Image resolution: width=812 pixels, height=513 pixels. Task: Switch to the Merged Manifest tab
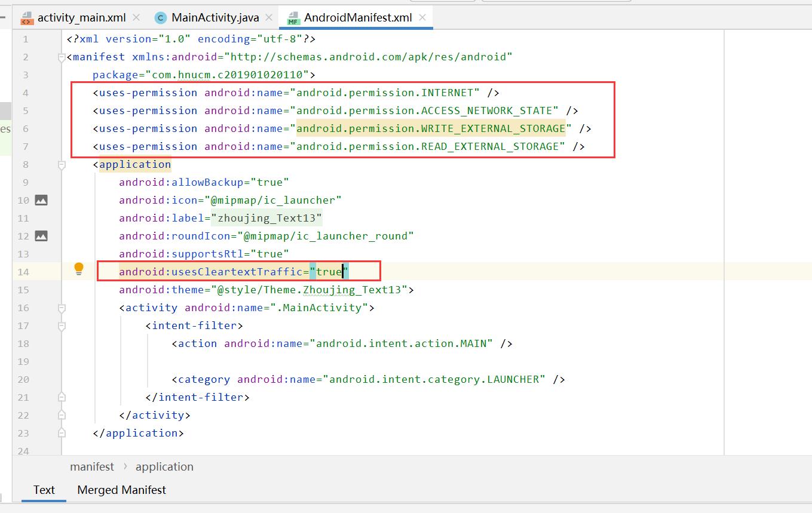(x=121, y=490)
